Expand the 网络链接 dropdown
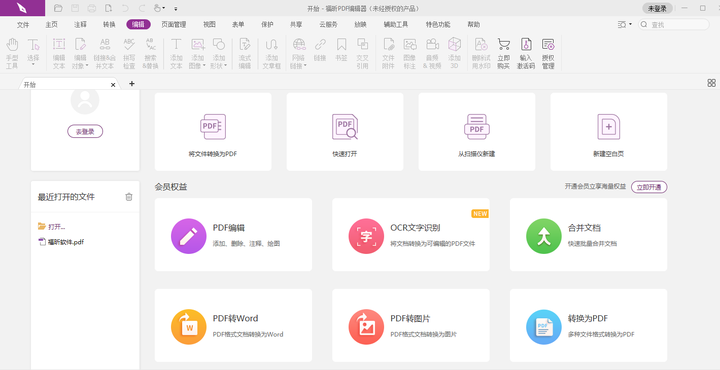This screenshot has width=720, height=370. tap(305, 66)
